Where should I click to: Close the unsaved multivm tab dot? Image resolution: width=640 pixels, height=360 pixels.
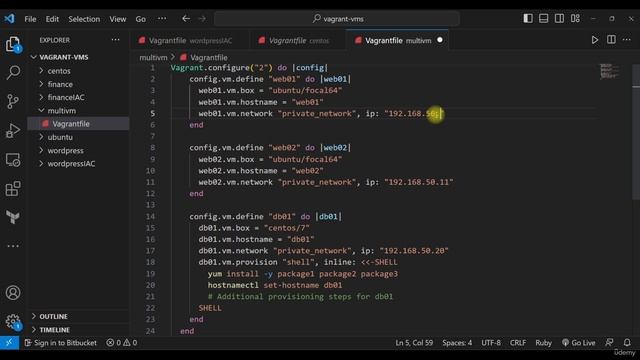pos(440,40)
